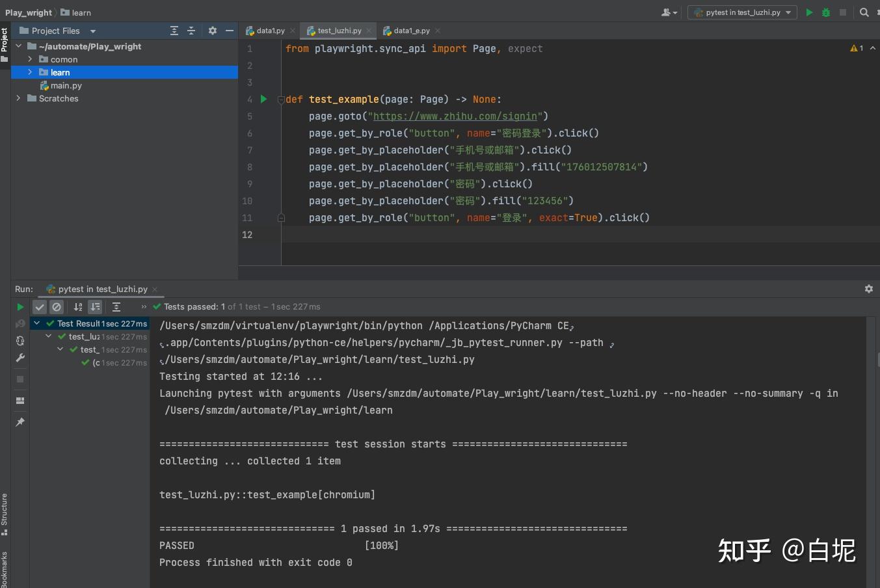Toggle Show Ignored tests button
This screenshot has height=588, width=880.
(57, 307)
